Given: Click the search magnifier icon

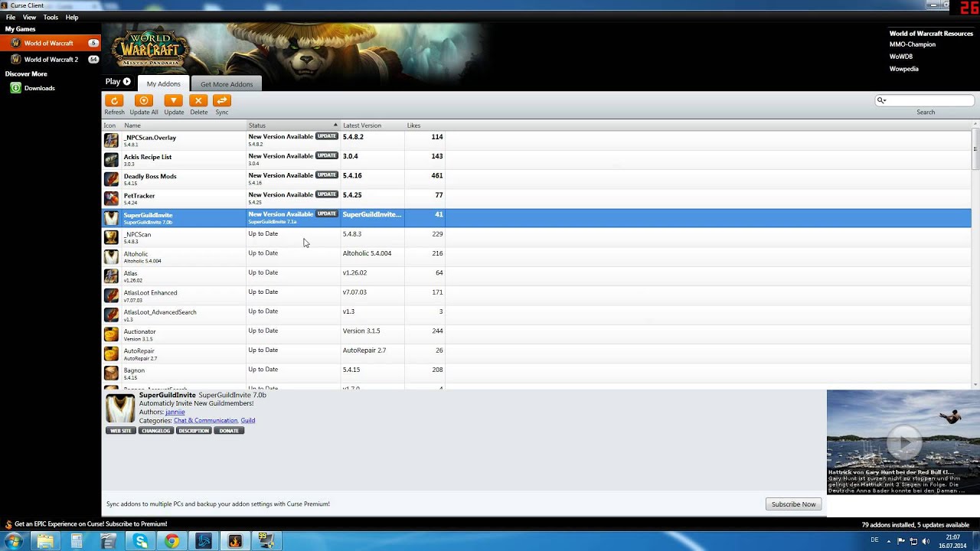Looking at the screenshot, I should pyautogui.click(x=881, y=100).
